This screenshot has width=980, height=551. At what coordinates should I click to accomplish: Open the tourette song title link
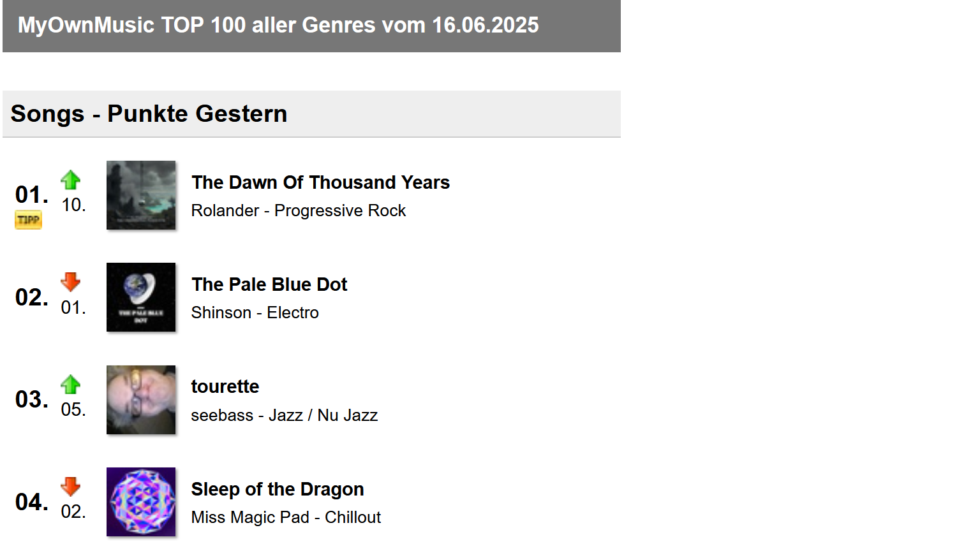pos(225,386)
